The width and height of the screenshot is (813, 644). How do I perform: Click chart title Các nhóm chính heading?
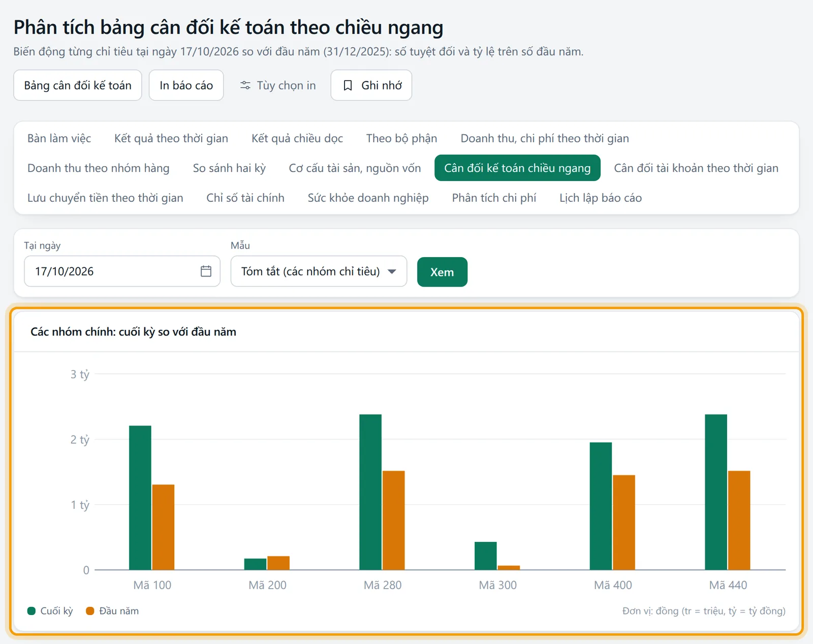click(134, 332)
